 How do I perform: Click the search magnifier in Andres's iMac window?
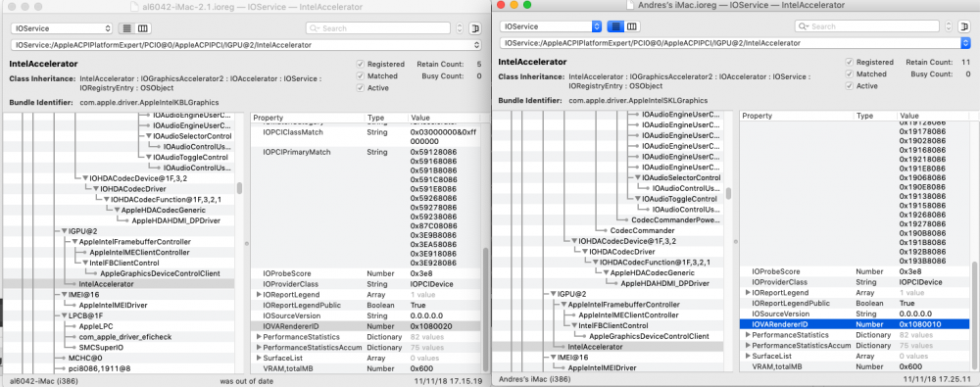click(x=804, y=26)
